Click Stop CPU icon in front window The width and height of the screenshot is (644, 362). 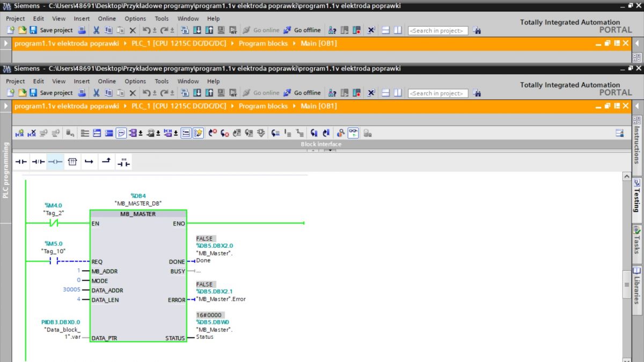(x=357, y=93)
